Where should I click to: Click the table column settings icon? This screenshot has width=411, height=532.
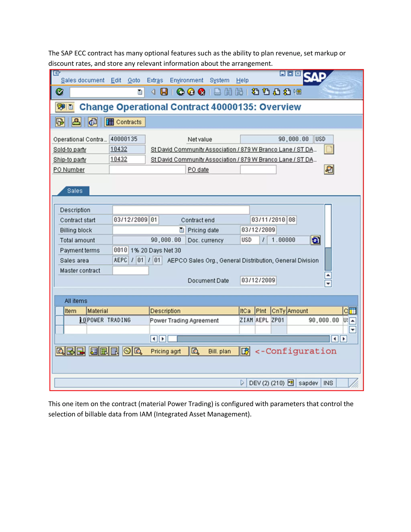click(x=353, y=311)
